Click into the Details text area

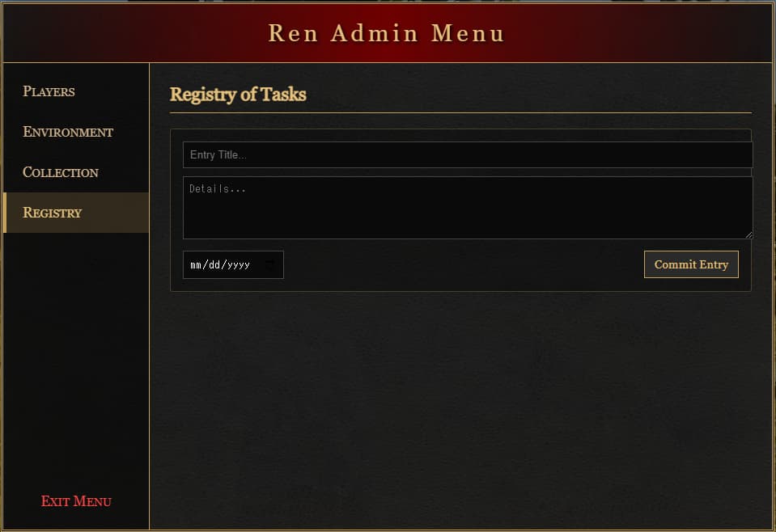click(468, 208)
